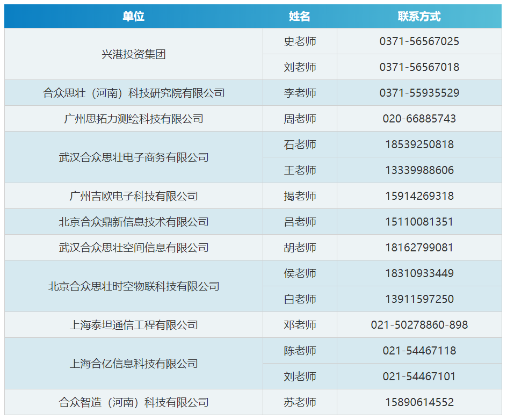507x420 pixels.
Task: Select the 邓老师 name cell
Action: (300, 325)
